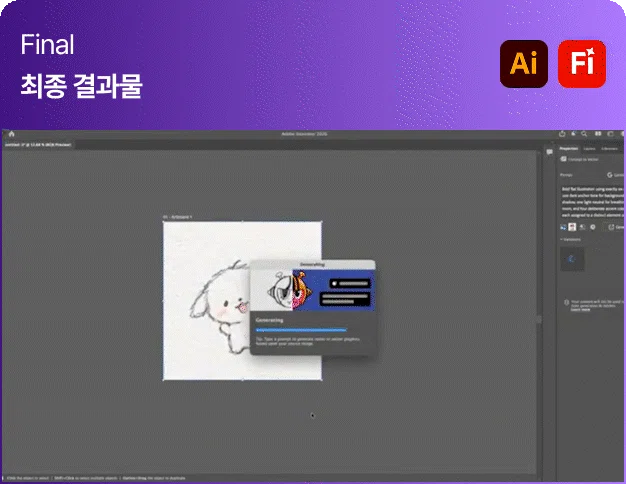Viewport: 626px width, 484px height.
Task: Click the style reference image thumbnail under prompt
Action: (573, 227)
